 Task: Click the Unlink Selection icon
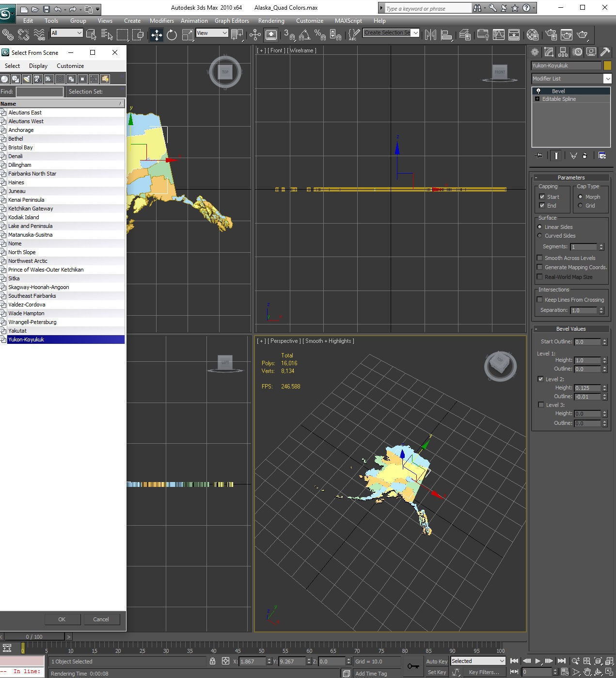click(23, 34)
